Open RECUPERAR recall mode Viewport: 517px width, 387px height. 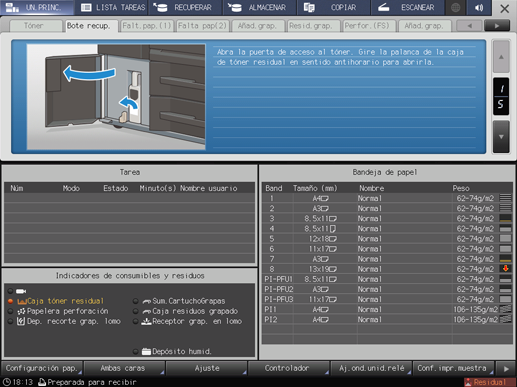pos(185,8)
